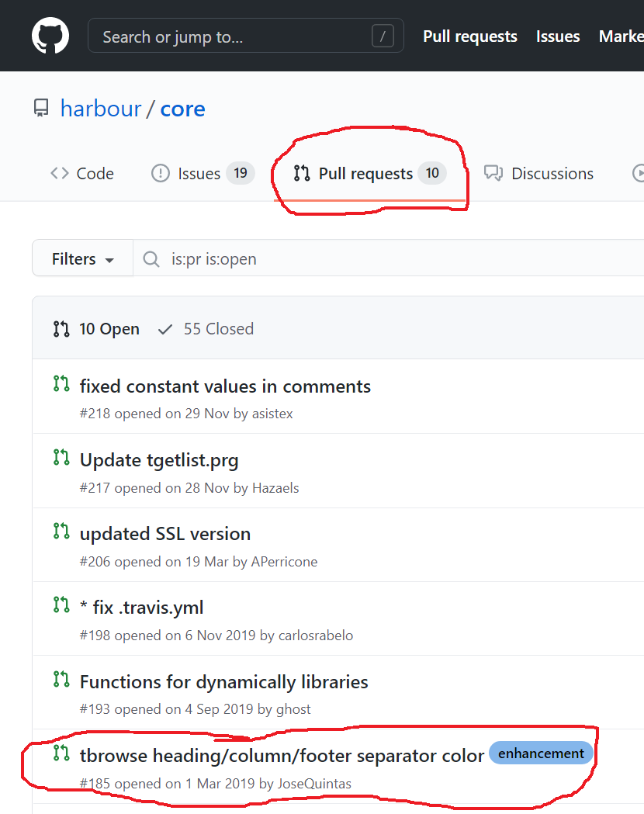Click author carlosrabelo on PR #198
The width and height of the screenshot is (644, 814).
click(316, 636)
